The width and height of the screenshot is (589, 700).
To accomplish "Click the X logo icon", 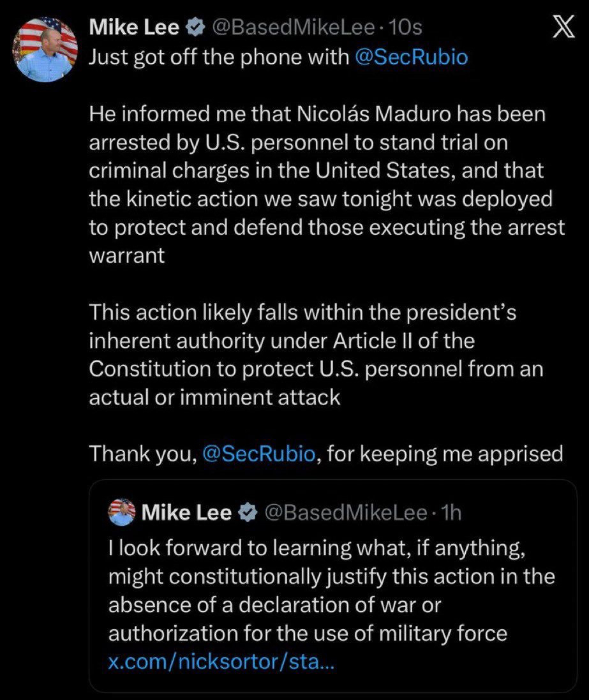I will click(562, 29).
